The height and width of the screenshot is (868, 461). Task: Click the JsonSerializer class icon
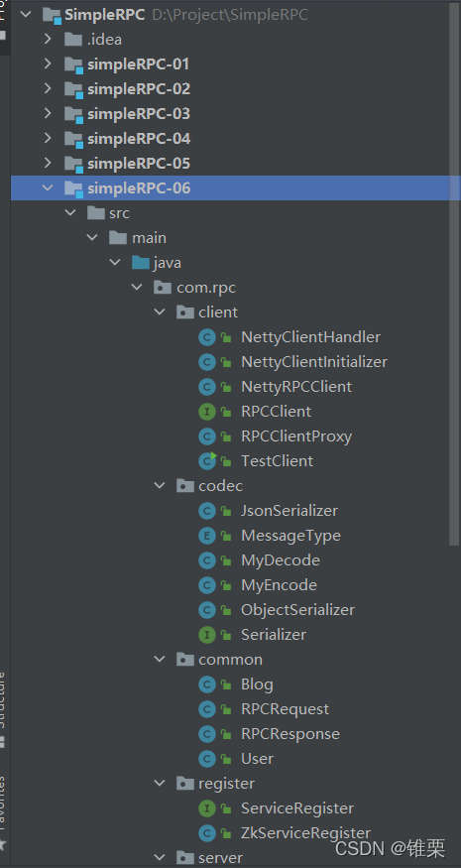[207, 511]
